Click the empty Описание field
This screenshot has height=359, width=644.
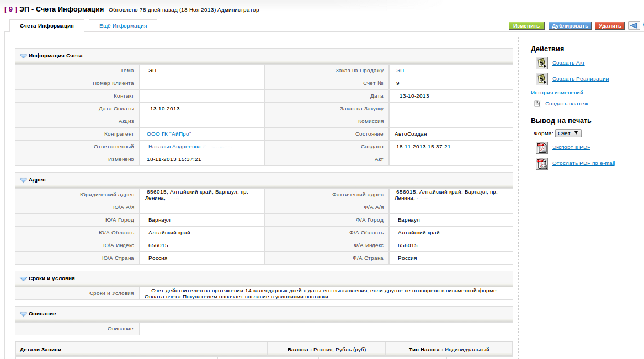pyautogui.click(x=326, y=329)
